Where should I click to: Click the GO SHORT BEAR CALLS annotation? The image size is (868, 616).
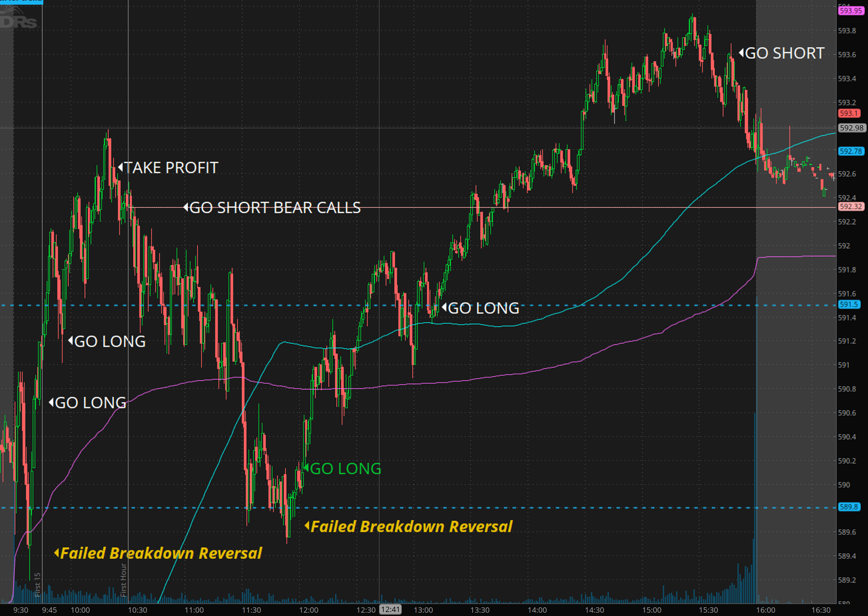click(x=275, y=207)
